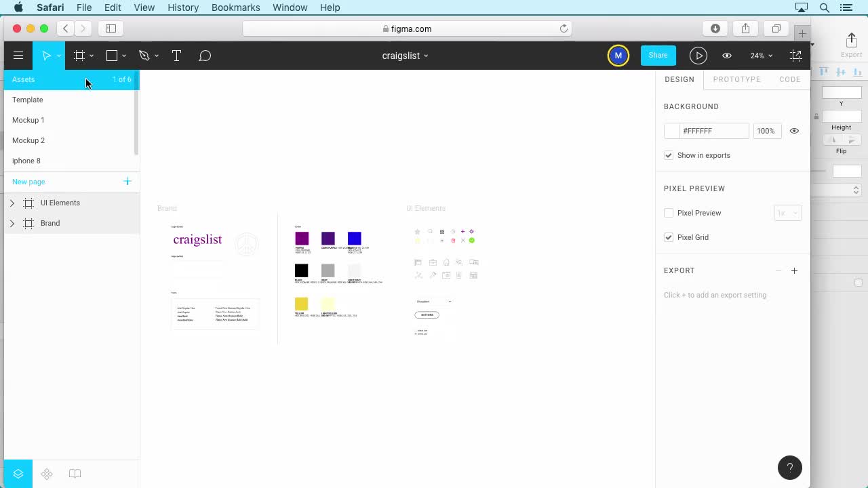Select the Text tool
868x488 pixels.
[176, 56]
